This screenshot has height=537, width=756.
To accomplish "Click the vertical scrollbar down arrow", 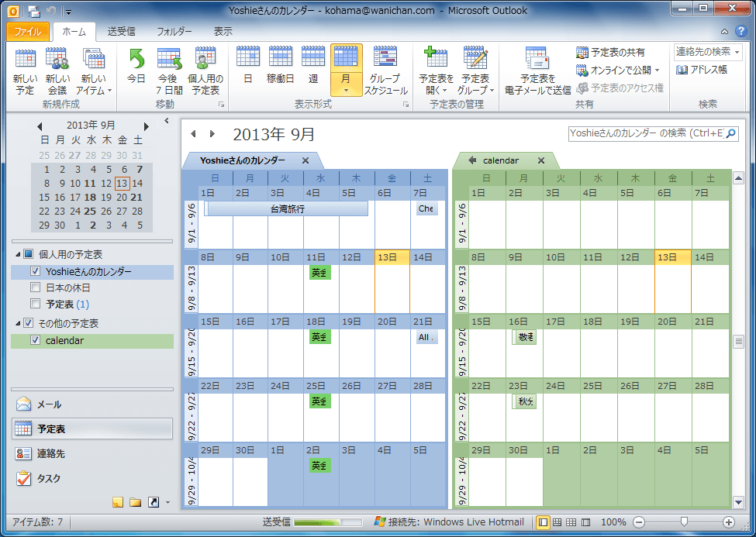I will click(738, 502).
